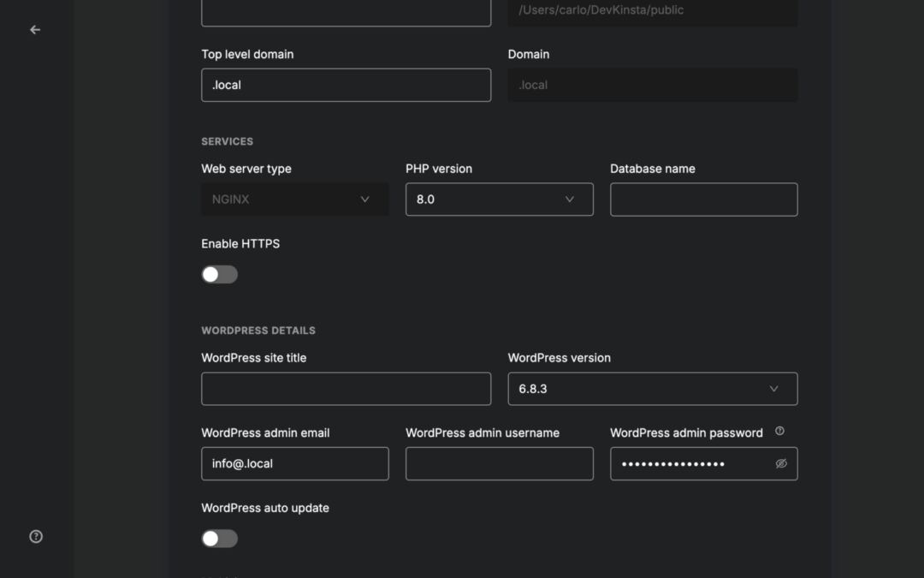Open the Web server type selector showing NGINX

coord(294,199)
